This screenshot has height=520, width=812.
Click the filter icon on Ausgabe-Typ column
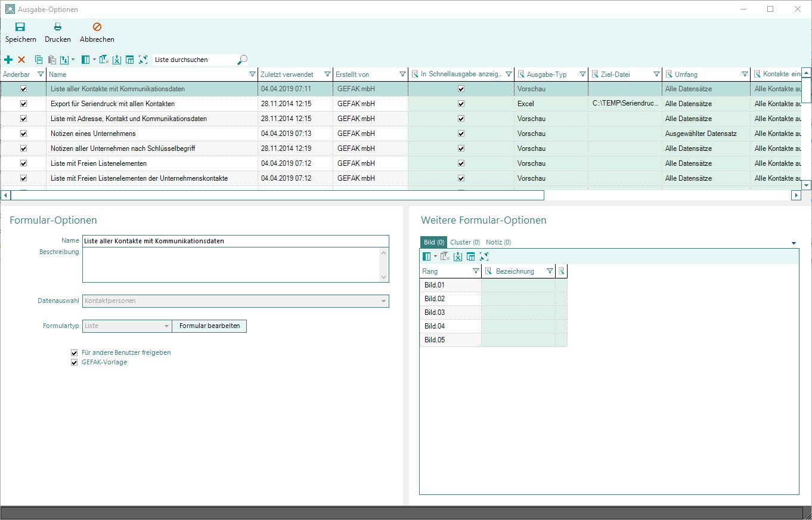[x=582, y=75]
